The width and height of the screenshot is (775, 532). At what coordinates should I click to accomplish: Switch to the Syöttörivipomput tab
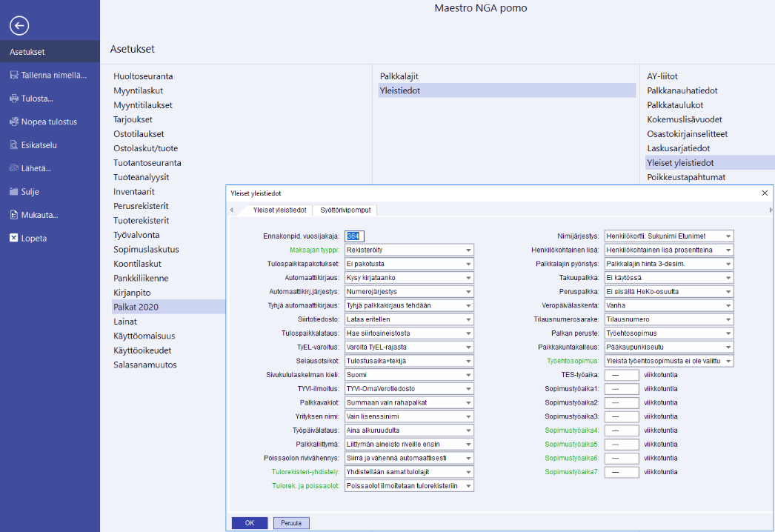click(344, 210)
